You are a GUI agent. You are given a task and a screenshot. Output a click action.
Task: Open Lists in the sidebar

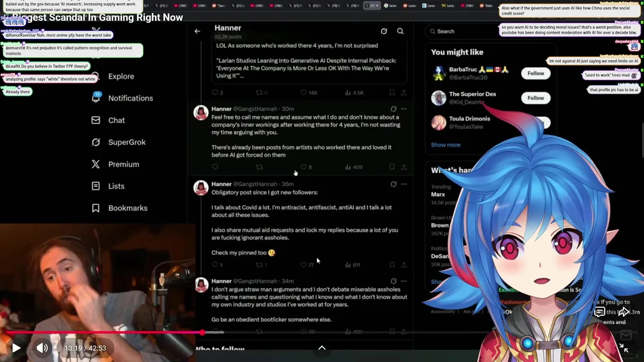pyautogui.click(x=116, y=186)
